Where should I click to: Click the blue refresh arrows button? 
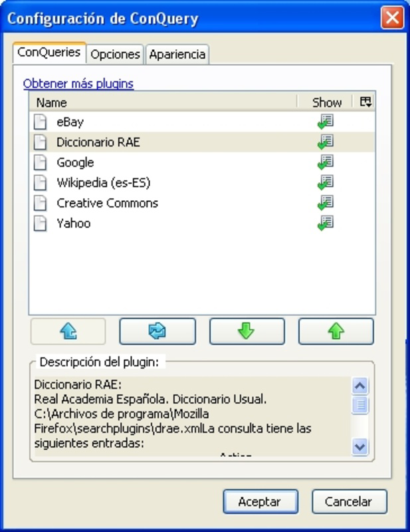click(x=157, y=331)
